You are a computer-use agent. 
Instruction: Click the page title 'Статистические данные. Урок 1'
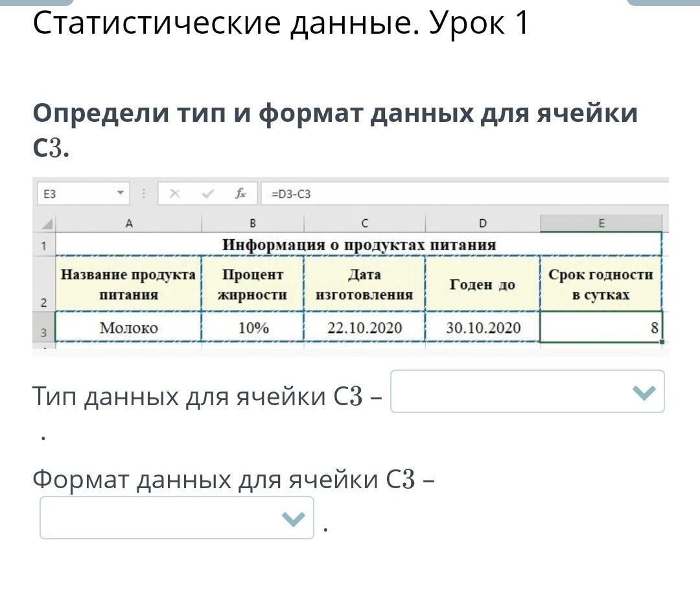tap(281, 22)
